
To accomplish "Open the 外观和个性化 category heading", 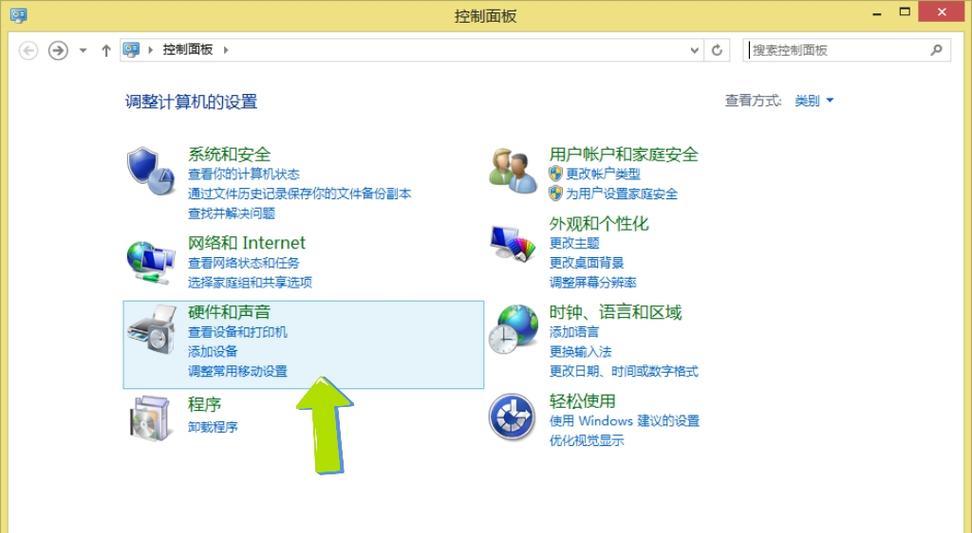I will 599,224.
